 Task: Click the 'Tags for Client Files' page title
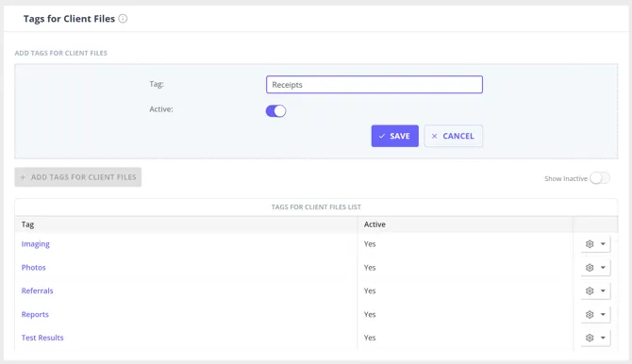[x=69, y=19]
